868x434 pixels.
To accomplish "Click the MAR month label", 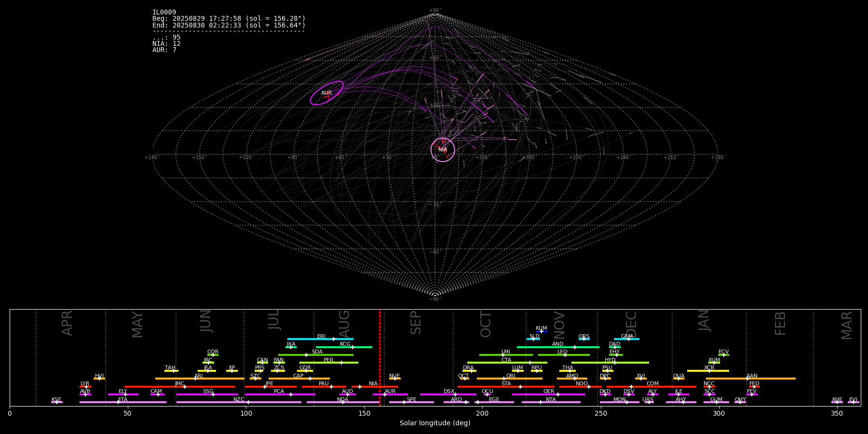I will pyautogui.click(x=847, y=325).
